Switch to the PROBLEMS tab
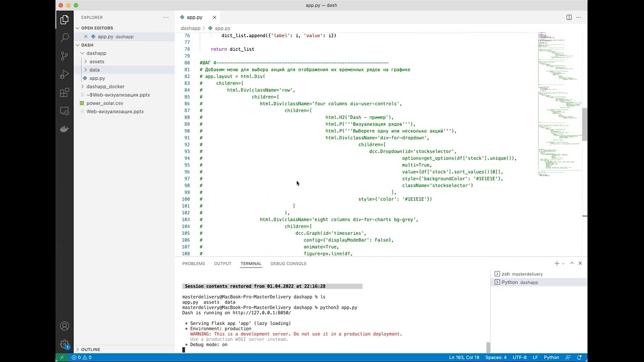The height and width of the screenshot is (362, 644). pos(194,263)
